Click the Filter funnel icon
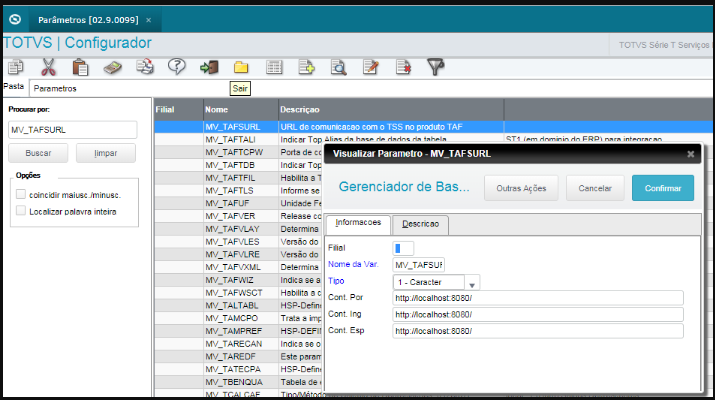Screen dimensions: 715x400 [435, 67]
